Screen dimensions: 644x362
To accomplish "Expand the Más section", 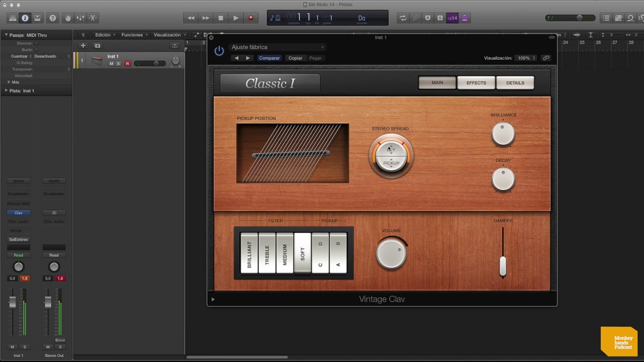I will coord(9,82).
